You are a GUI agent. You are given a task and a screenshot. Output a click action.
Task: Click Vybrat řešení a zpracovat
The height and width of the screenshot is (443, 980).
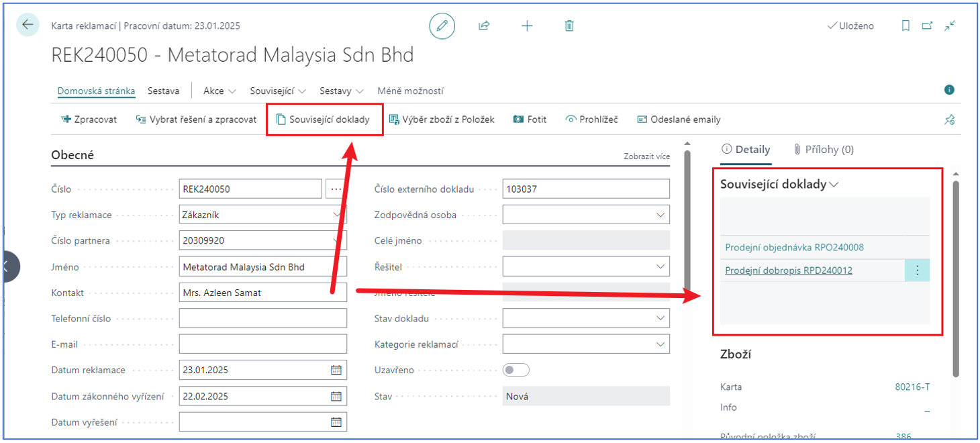[196, 119]
